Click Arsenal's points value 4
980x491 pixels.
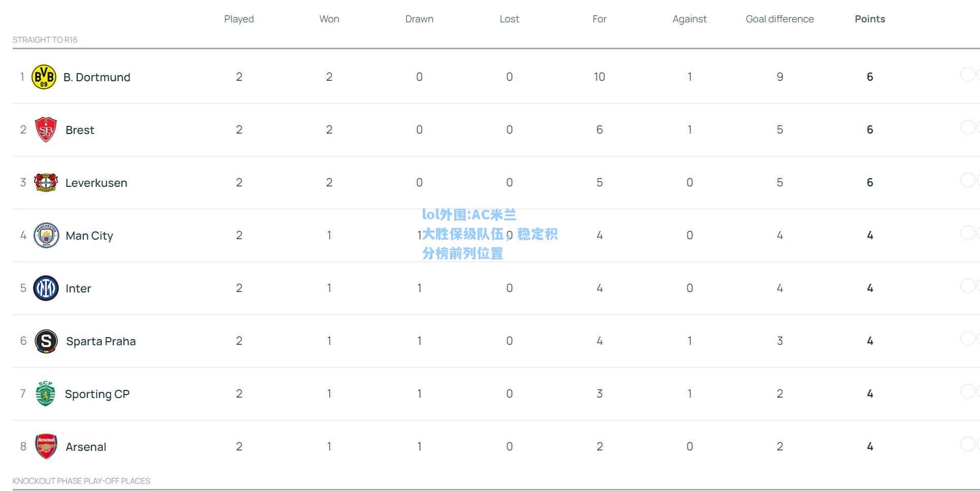tap(870, 446)
